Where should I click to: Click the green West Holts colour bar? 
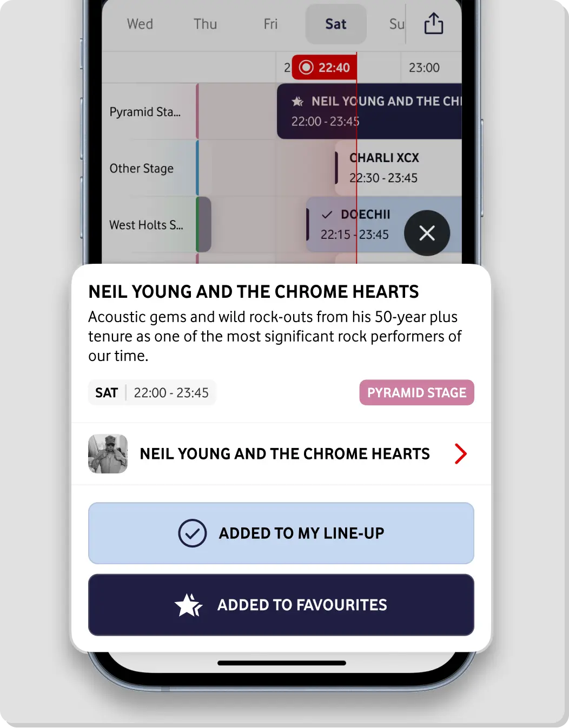(x=203, y=224)
